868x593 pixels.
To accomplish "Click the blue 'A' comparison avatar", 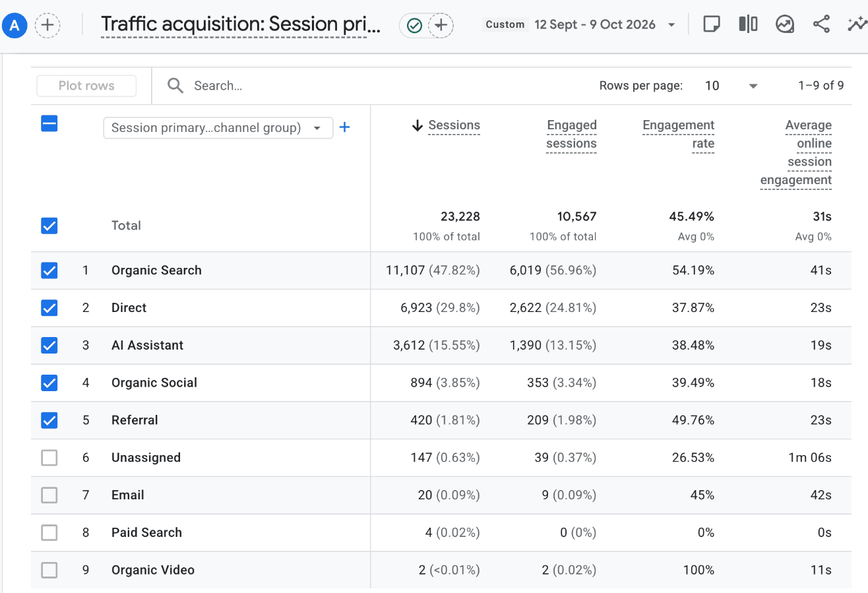I will click(15, 26).
